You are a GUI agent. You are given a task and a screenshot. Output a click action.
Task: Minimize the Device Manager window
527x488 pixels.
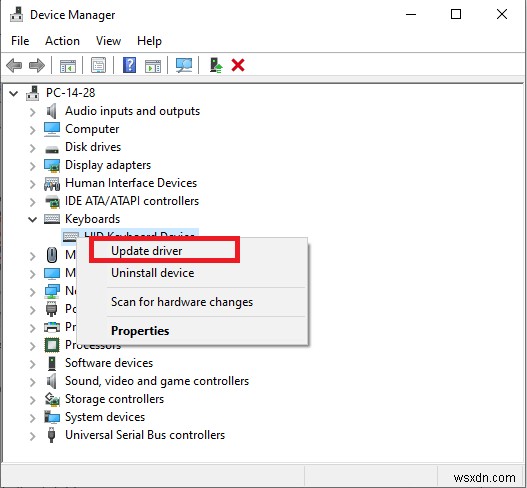(x=411, y=14)
